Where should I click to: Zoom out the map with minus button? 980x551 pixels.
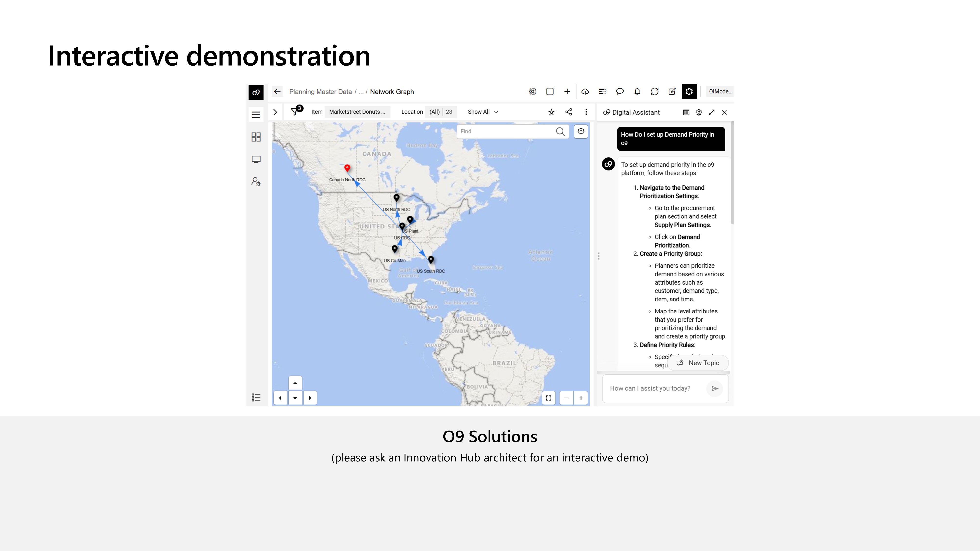[566, 398]
